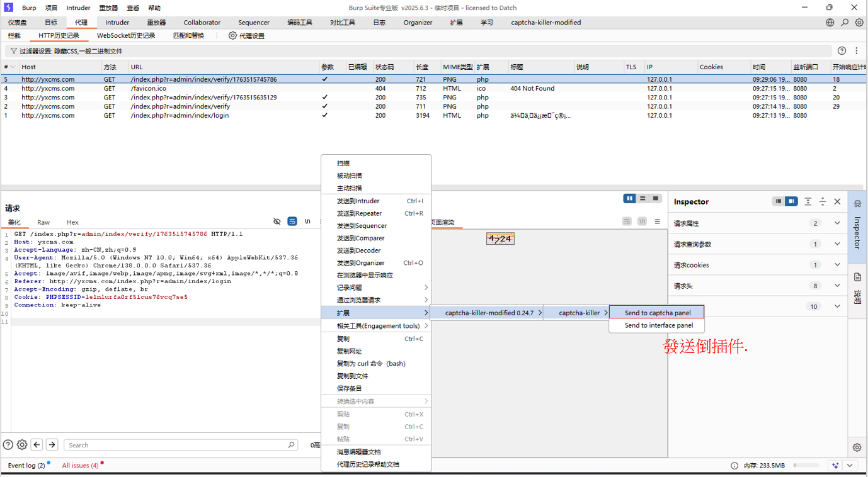868x477 pixels.
Task: Open the global search magnifier icon
Action: (845, 22)
